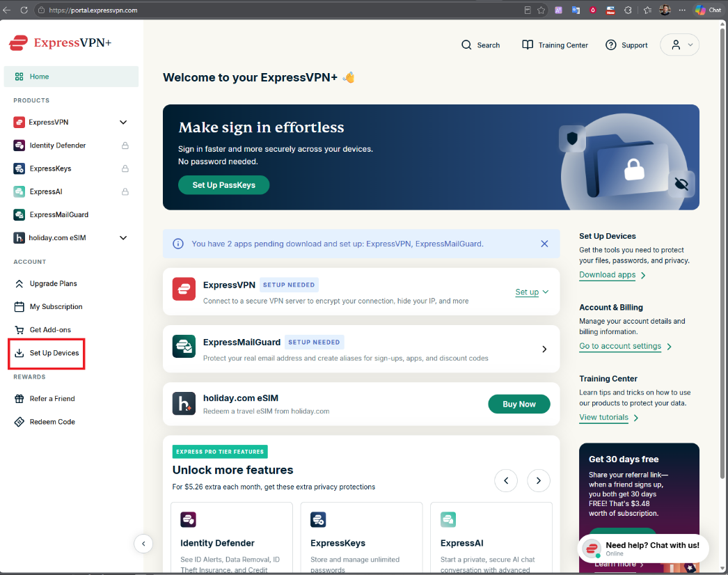Image resolution: width=728 pixels, height=575 pixels.
Task: Click the ExpressAI feature card icon
Action: (x=448, y=519)
